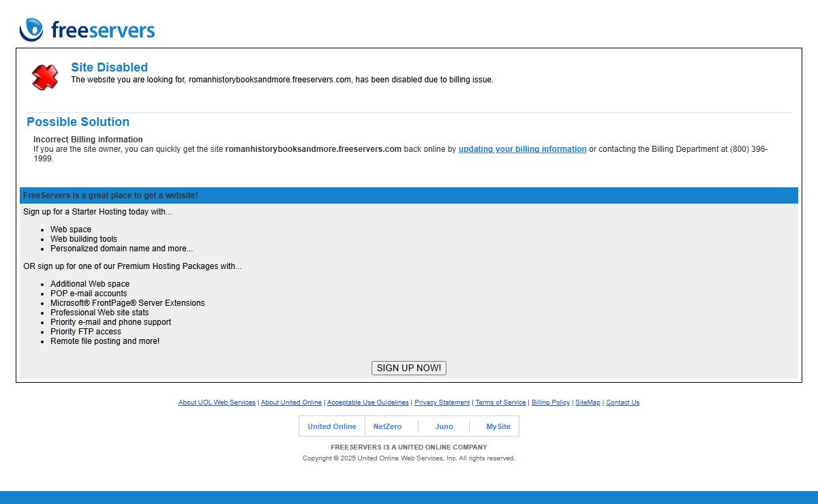This screenshot has height=504, width=818.
Task: Click Additional Web space bullet item
Action: click(x=90, y=284)
